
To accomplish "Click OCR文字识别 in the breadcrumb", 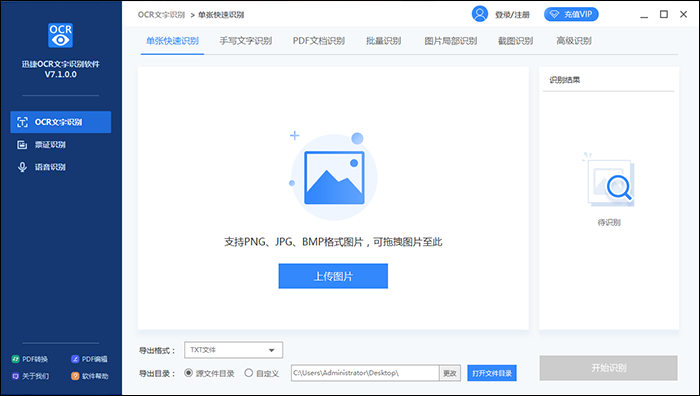I will tap(161, 15).
